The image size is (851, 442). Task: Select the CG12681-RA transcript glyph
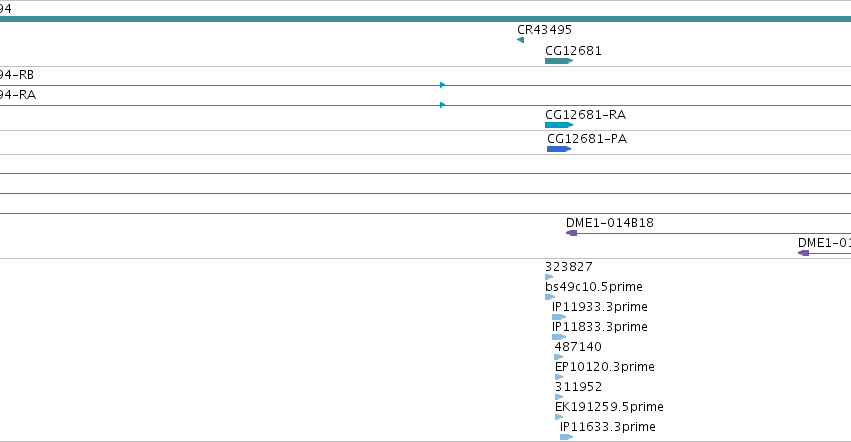(559, 125)
